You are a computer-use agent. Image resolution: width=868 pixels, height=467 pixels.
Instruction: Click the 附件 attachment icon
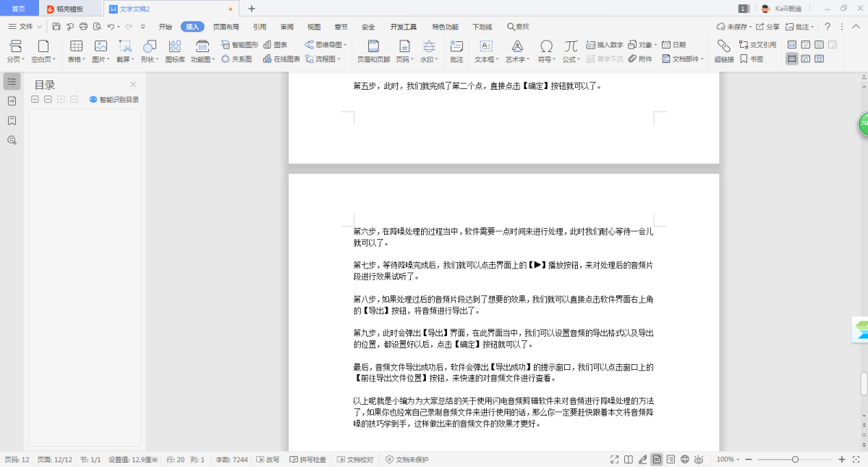tap(640, 59)
